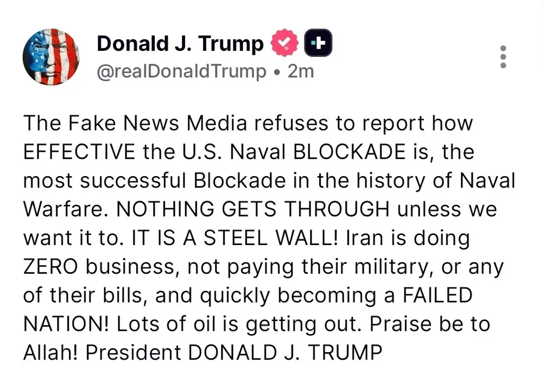Click the words 'Fake News Media'
The height and width of the screenshot is (392, 543).
pos(157,123)
